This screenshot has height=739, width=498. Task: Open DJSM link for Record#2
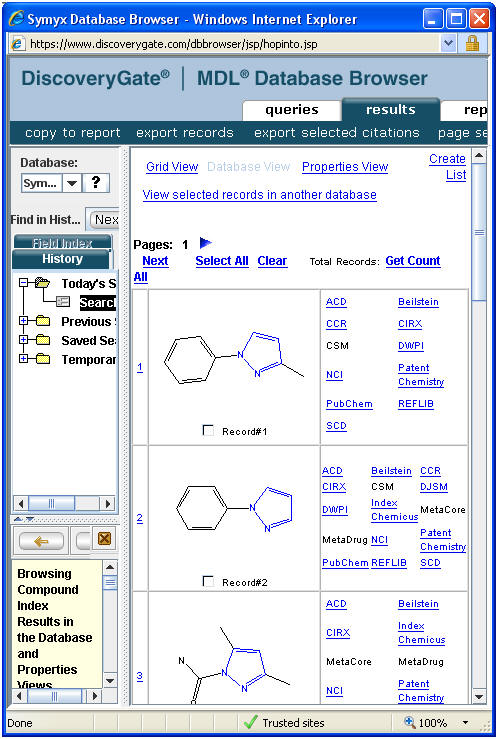click(434, 487)
